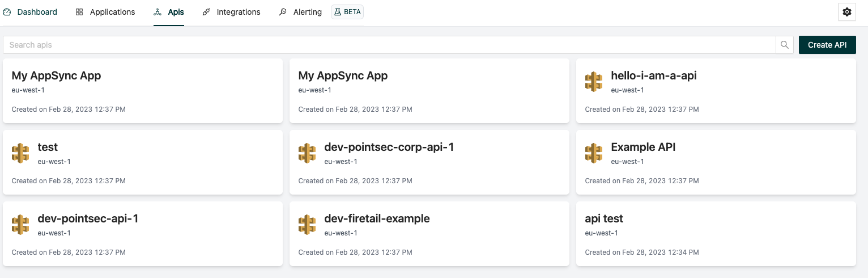
Task: Click the icon next to Example API
Action: tap(594, 153)
